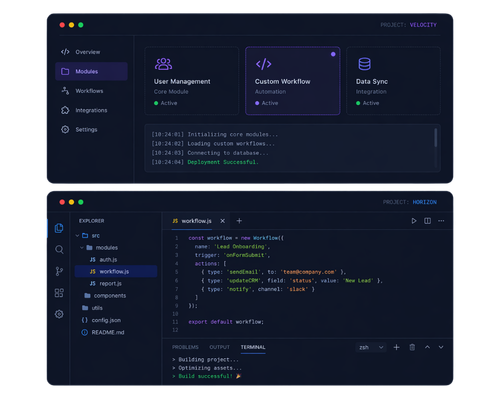Click the EXPLORER panel header
500x400 pixels.
91,221
